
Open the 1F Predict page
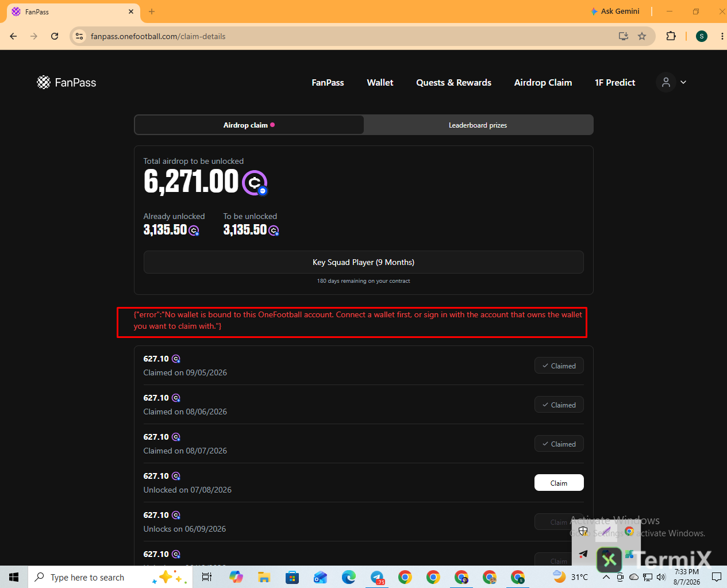tap(615, 83)
